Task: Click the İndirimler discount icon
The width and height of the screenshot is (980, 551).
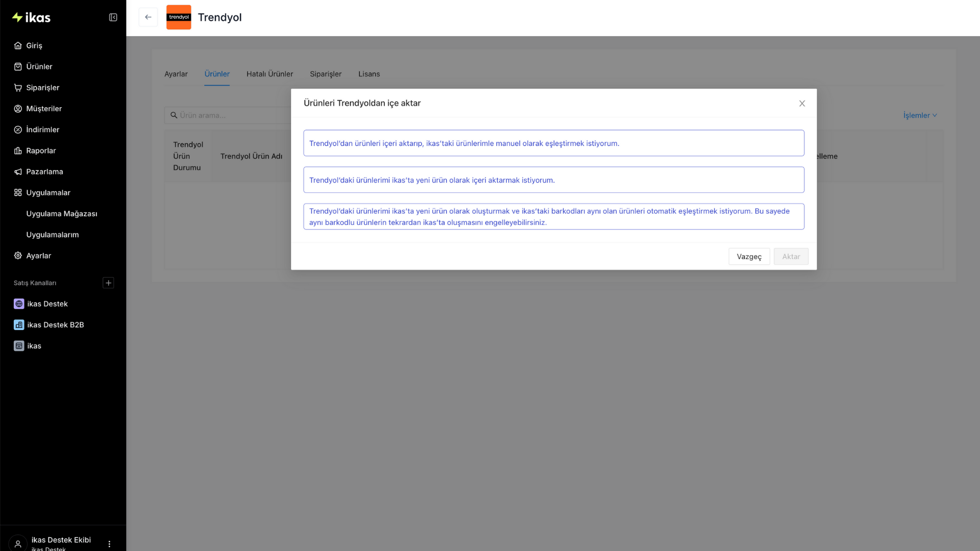Action: point(18,130)
